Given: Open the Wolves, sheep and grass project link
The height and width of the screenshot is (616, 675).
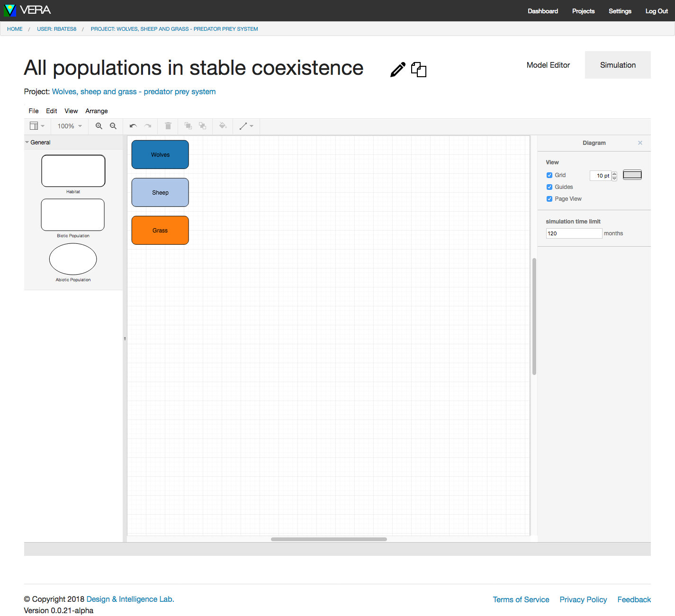Looking at the screenshot, I should click(x=134, y=92).
